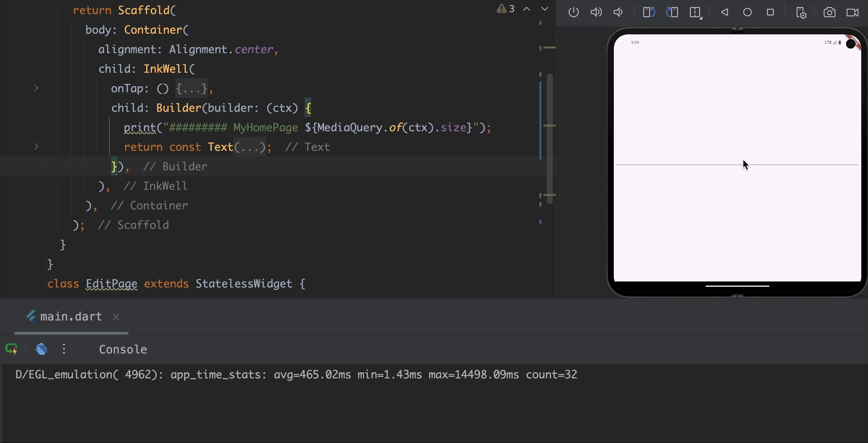The image size is (868, 443).
Task: Rotate the emulator clockwise
Action: point(672,12)
